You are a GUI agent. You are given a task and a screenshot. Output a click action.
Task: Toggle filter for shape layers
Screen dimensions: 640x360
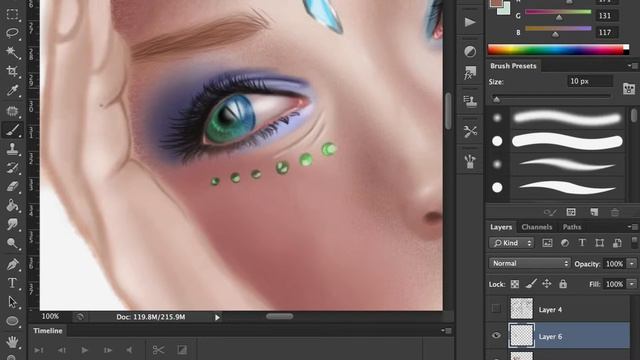click(x=600, y=243)
